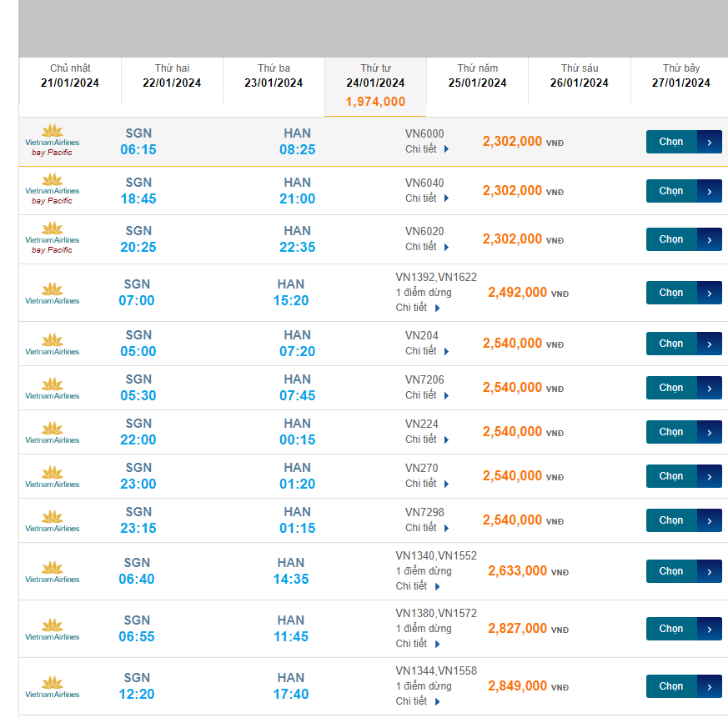The image size is (728, 718).
Task: Choose the 2,633,000 VND flight with Chọn
Action: click(x=683, y=571)
